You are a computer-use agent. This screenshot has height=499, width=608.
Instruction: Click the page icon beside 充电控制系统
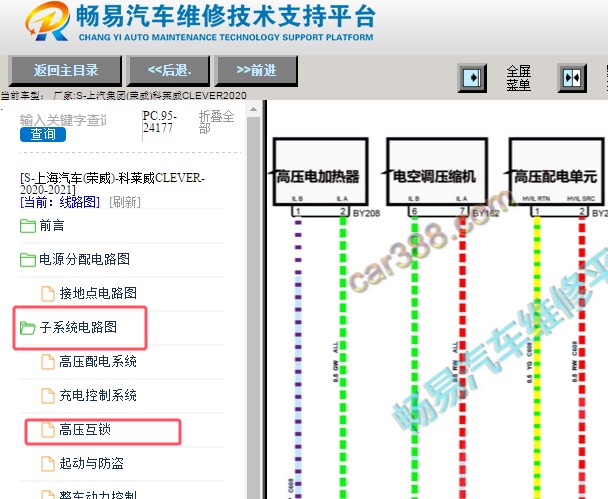[x=48, y=395]
